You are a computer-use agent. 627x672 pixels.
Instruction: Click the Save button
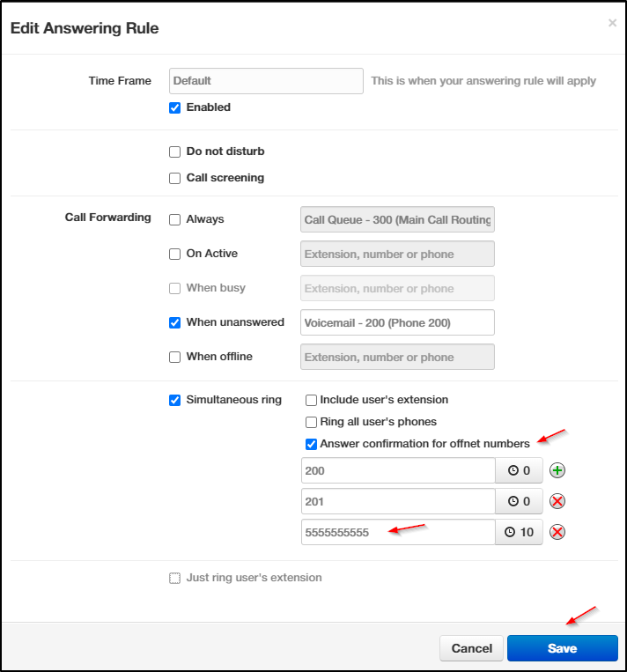(x=563, y=648)
